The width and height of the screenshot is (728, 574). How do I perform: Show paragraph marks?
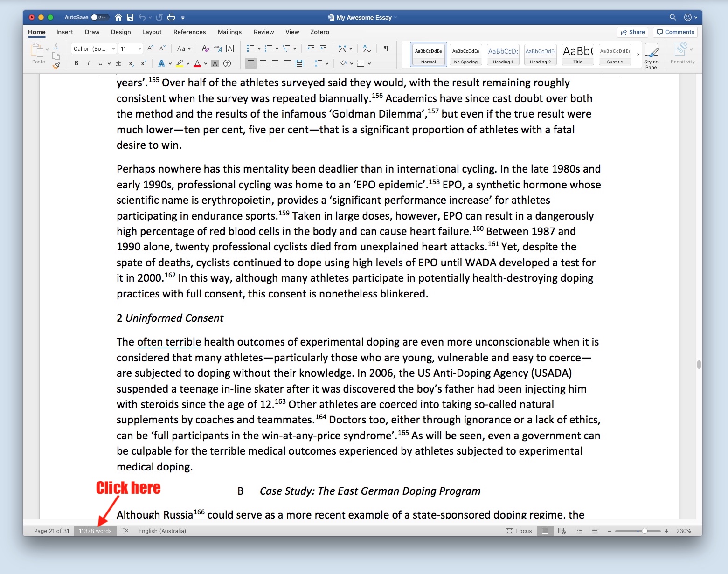coord(386,48)
